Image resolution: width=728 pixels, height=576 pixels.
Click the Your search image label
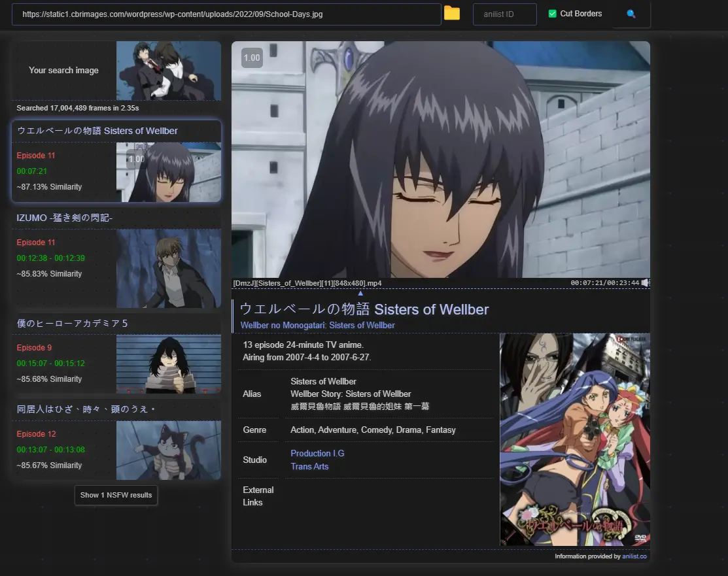tap(63, 70)
